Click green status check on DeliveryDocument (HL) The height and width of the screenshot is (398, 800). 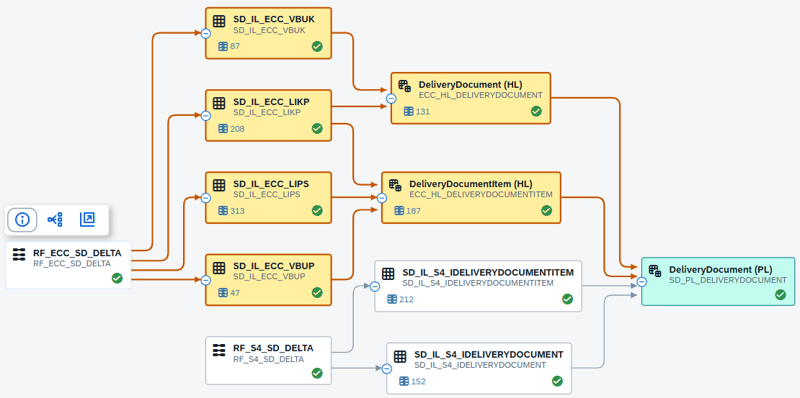[x=536, y=111]
